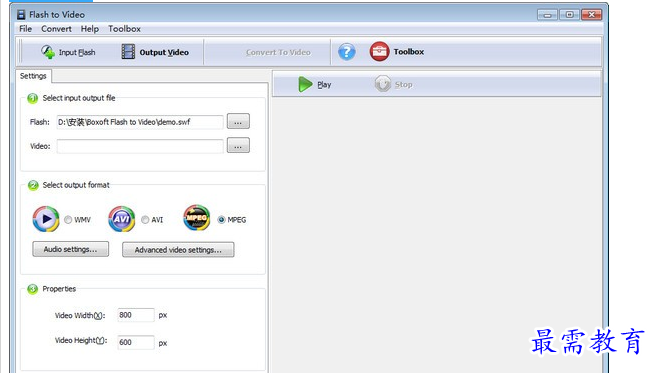Open the File menu
This screenshot has height=373, width=653.
tap(25, 29)
